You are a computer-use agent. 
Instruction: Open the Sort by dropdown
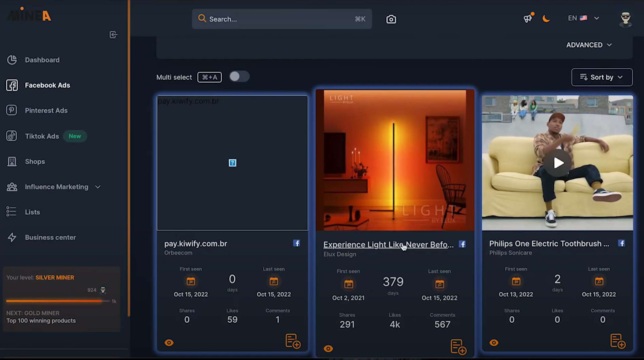pyautogui.click(x=601, y=77)
